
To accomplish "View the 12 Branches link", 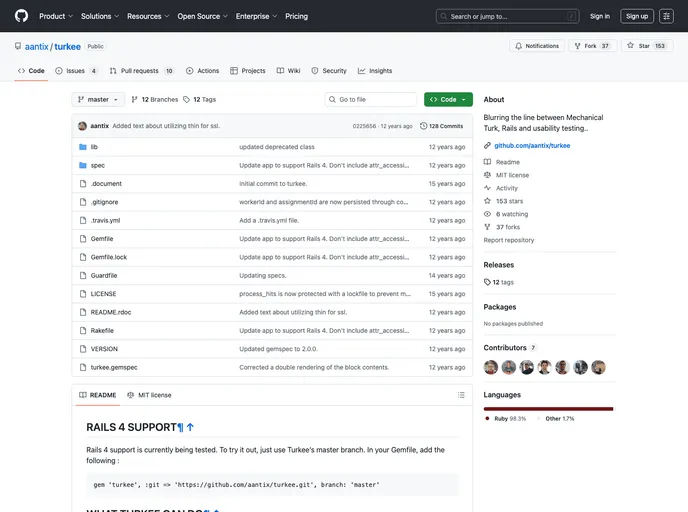I will click(155, 100).
